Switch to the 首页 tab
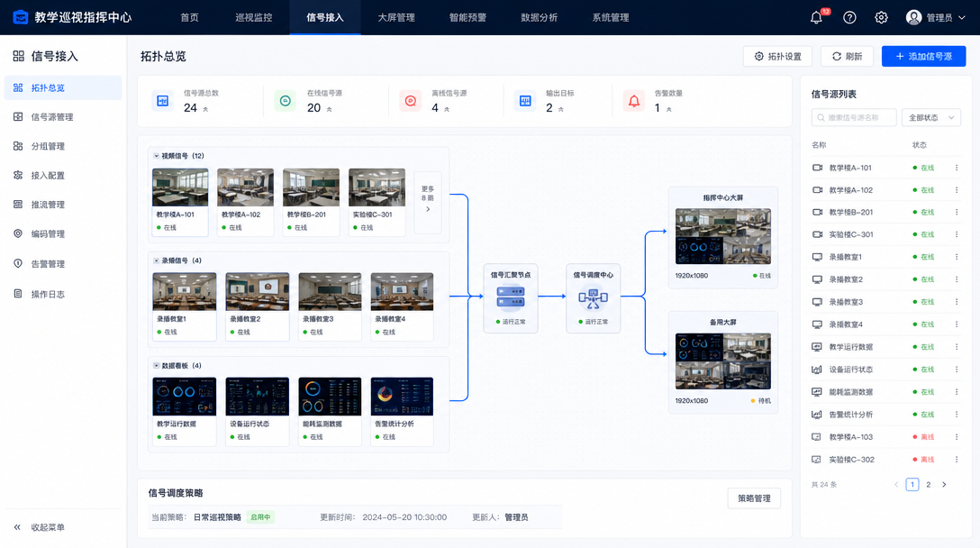This screenshot has height=548, width=980. point(189,17)
